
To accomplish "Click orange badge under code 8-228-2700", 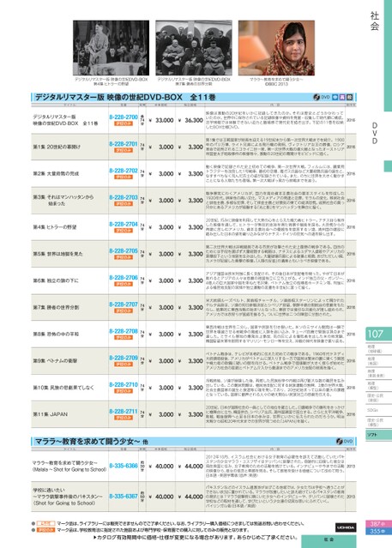I will (x=124, y=123).
